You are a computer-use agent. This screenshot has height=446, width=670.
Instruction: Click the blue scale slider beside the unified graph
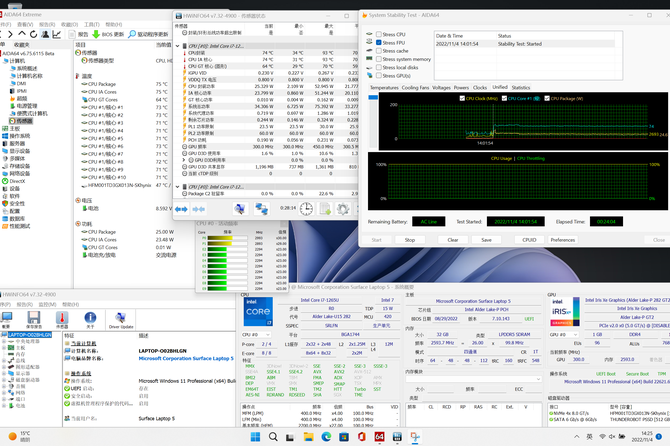pyautogui.click(x=373, y=97)
